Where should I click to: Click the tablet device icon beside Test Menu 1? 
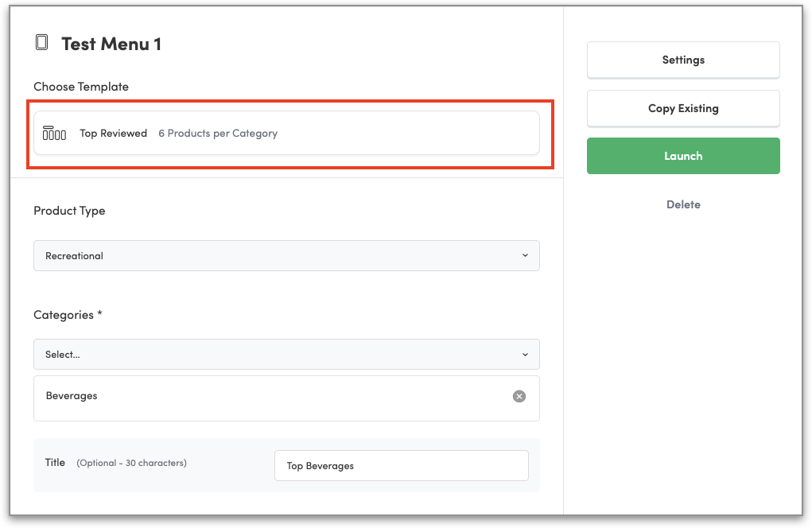pyautogui.click(x=42, y=43)
